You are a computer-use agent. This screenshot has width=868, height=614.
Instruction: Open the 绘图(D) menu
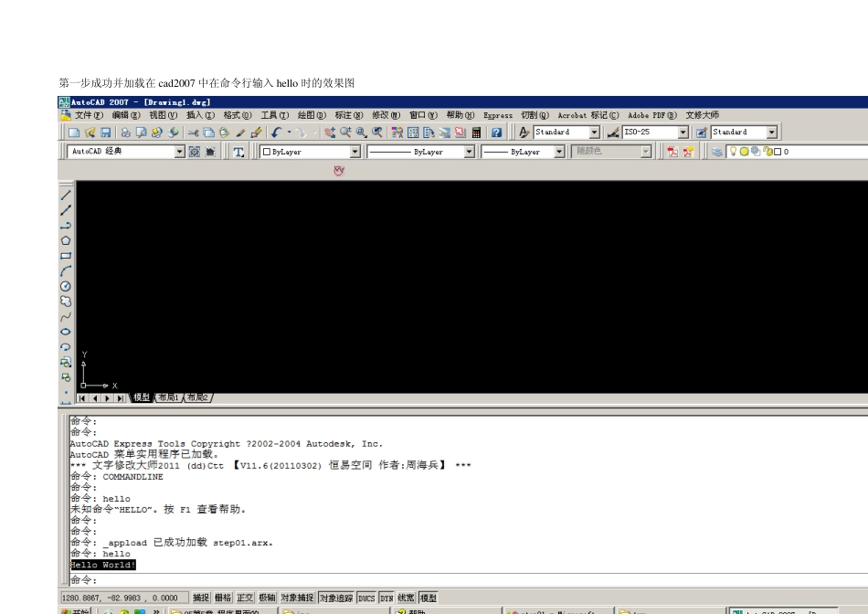pos(312,115)
